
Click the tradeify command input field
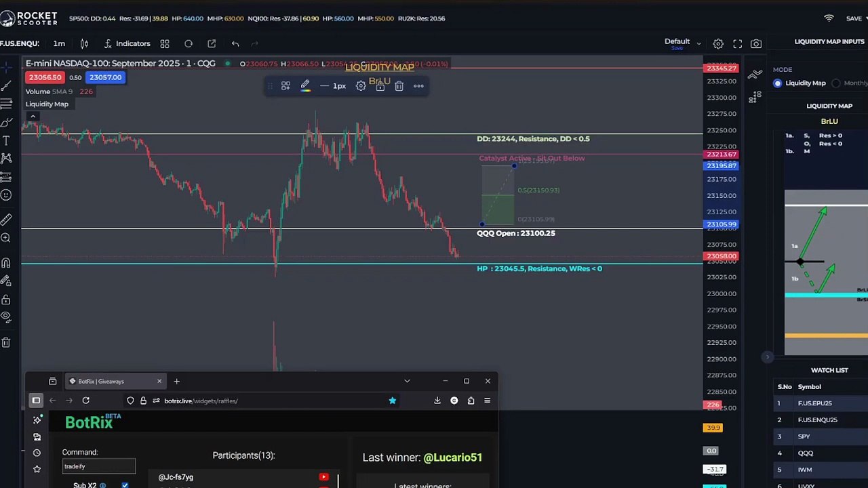99,466
